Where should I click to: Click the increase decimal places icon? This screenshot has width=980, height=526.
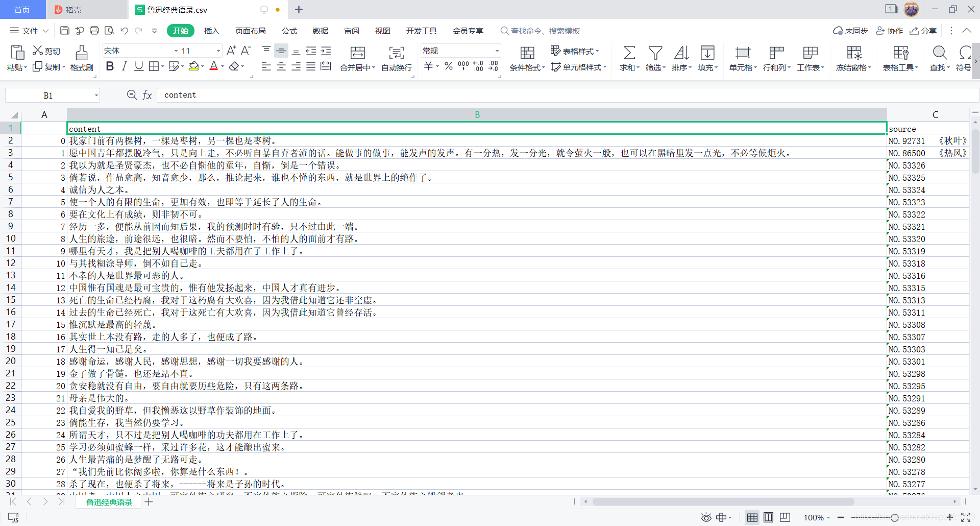(478, 66)
